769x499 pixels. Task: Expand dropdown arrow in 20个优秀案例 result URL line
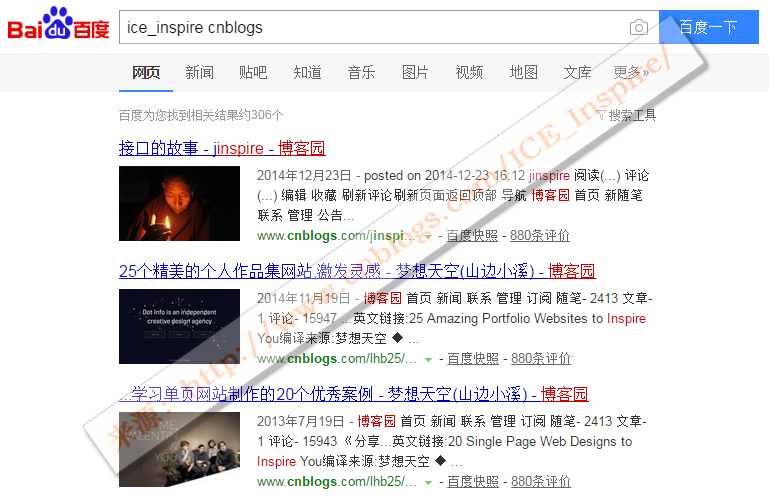click(428, 483)
